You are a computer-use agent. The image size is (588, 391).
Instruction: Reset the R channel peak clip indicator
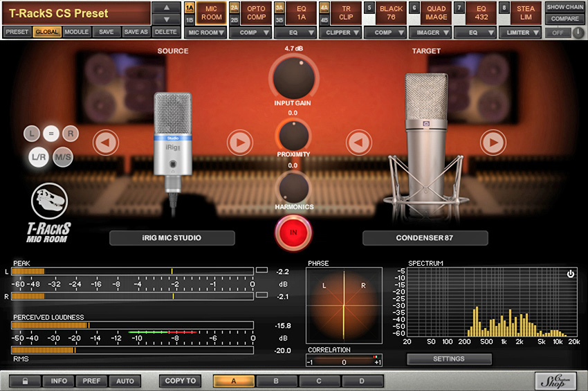pos(261,295)
